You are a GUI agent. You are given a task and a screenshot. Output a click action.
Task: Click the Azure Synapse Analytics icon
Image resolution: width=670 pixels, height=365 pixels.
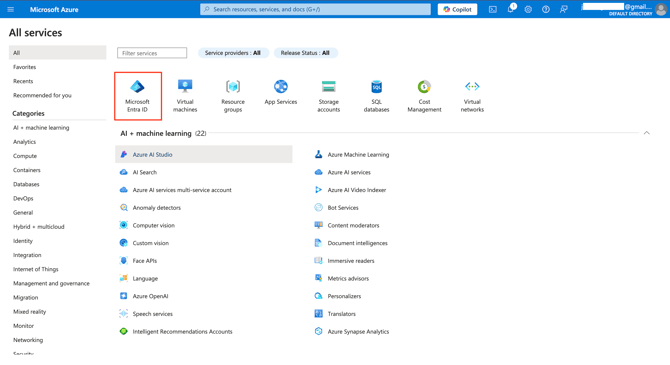(x=318, y=331)
